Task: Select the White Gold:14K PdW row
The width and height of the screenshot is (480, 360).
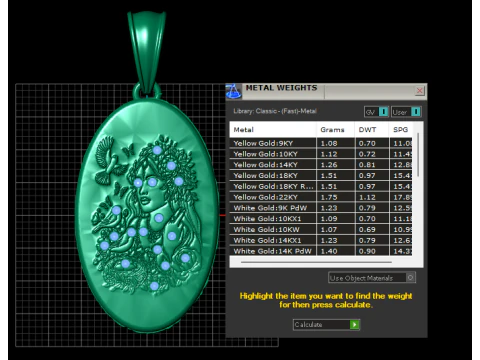Action: coord(321,251)
